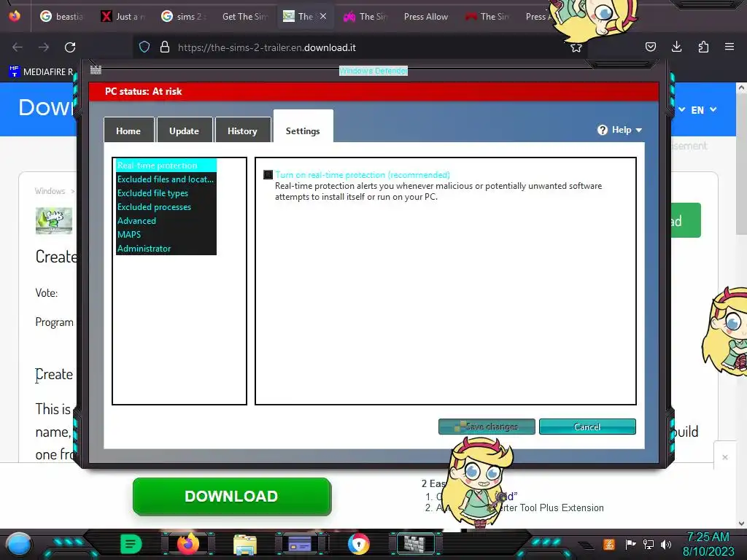
Task: Click the volume speaker tray icon
Action: (x=666, y=544)
